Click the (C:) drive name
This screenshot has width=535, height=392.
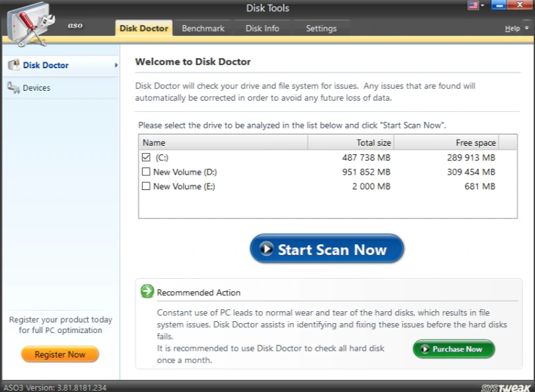click(x=162, y=158)
